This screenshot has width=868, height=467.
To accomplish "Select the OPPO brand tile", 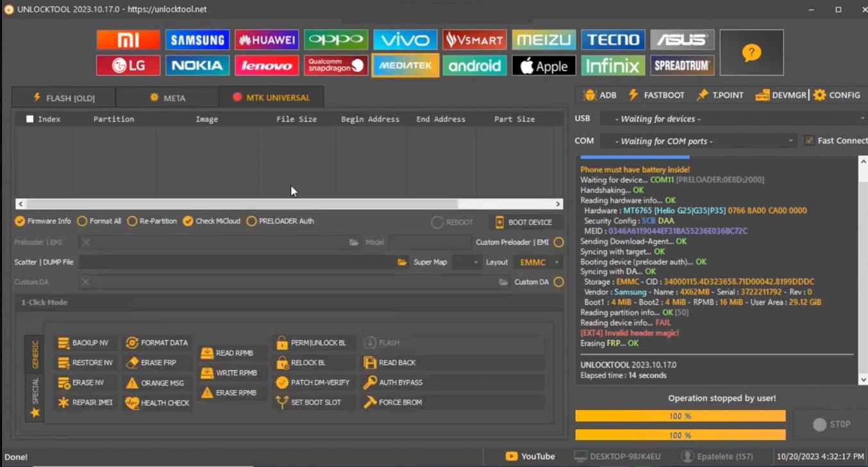I will point(336,40).
